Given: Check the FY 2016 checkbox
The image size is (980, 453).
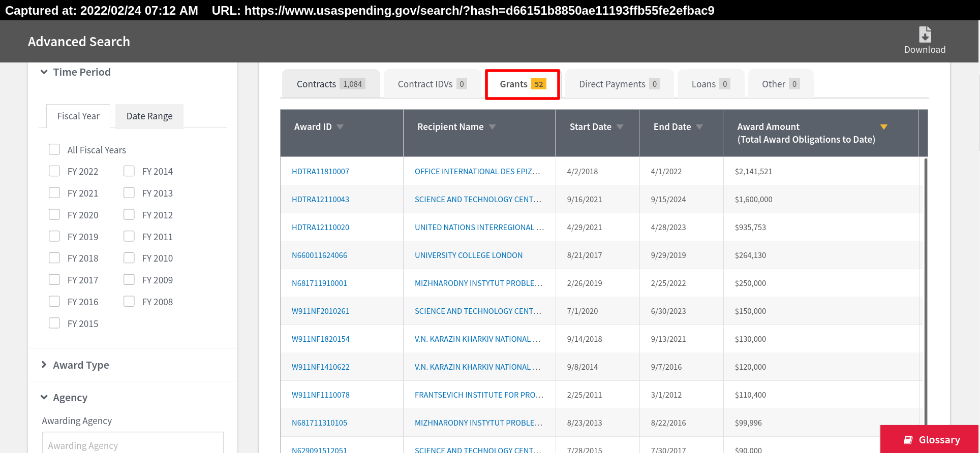Looking at the screenshot, I should (x=54, y=302).
